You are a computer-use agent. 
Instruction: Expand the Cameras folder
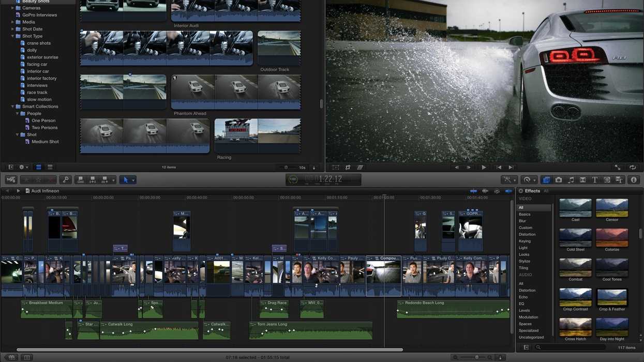click(12, 8)
